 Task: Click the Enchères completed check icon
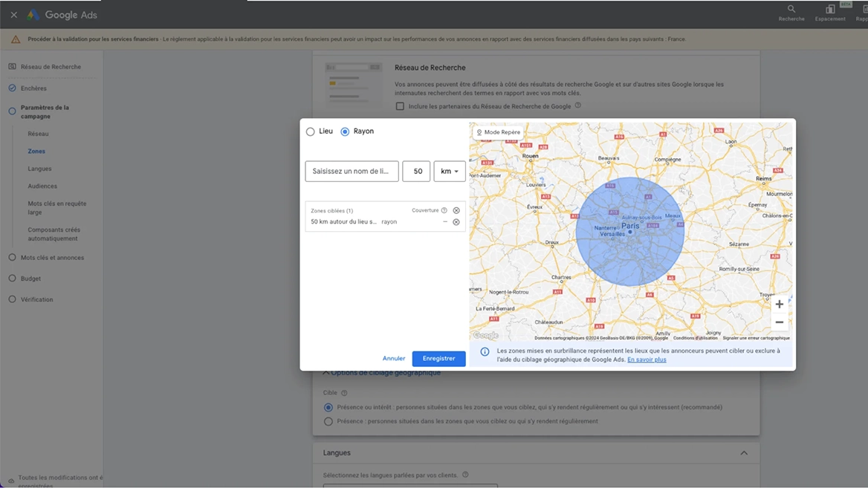(x=12, y=88)
